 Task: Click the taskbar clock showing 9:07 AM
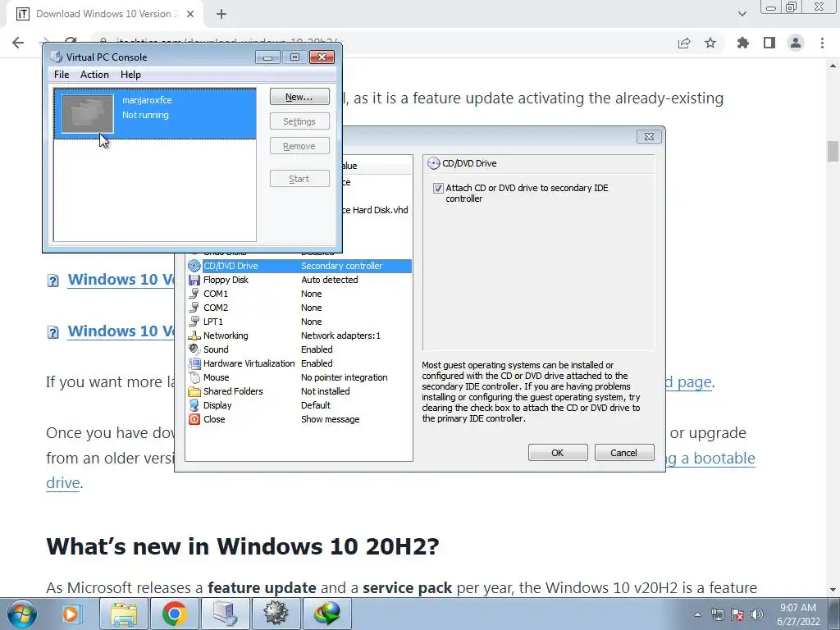tap(797, 614)
